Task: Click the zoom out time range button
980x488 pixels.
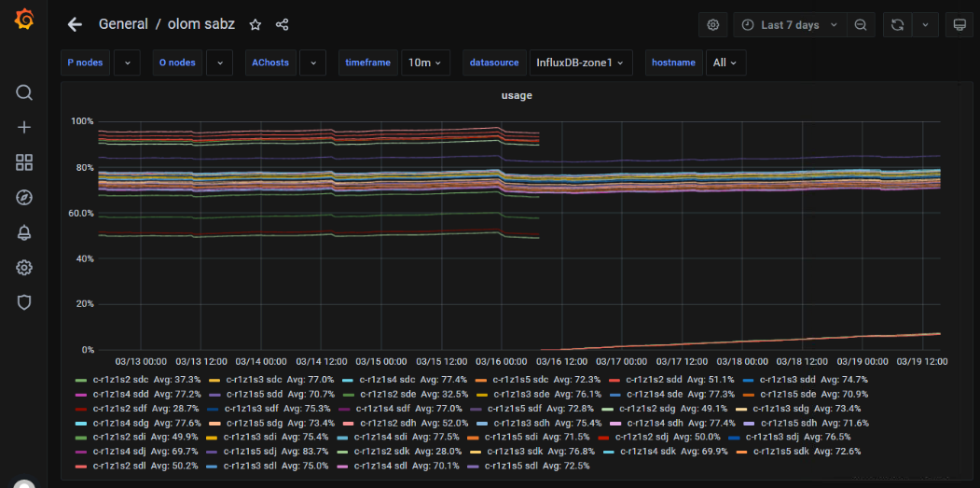Action: pyautogui.click(x=860, y=25)
